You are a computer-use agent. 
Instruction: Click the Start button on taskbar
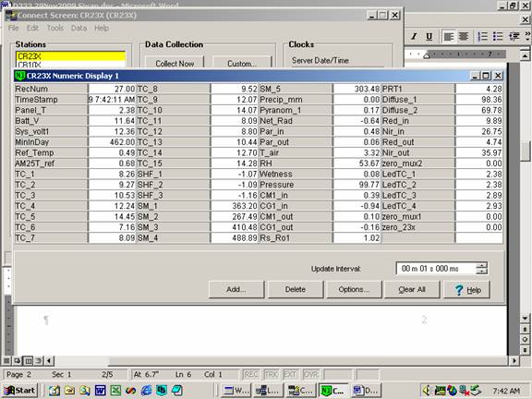[x=19, y=391]
